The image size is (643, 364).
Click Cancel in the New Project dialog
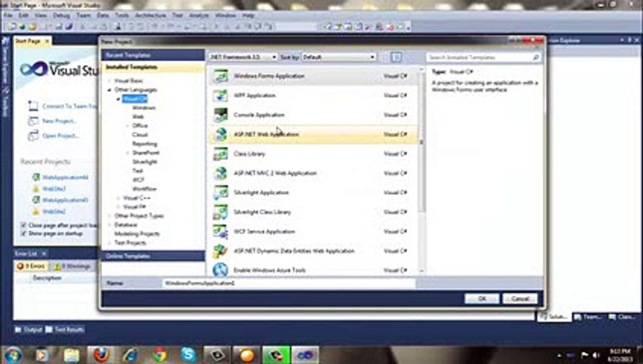(x=520, y=299)
